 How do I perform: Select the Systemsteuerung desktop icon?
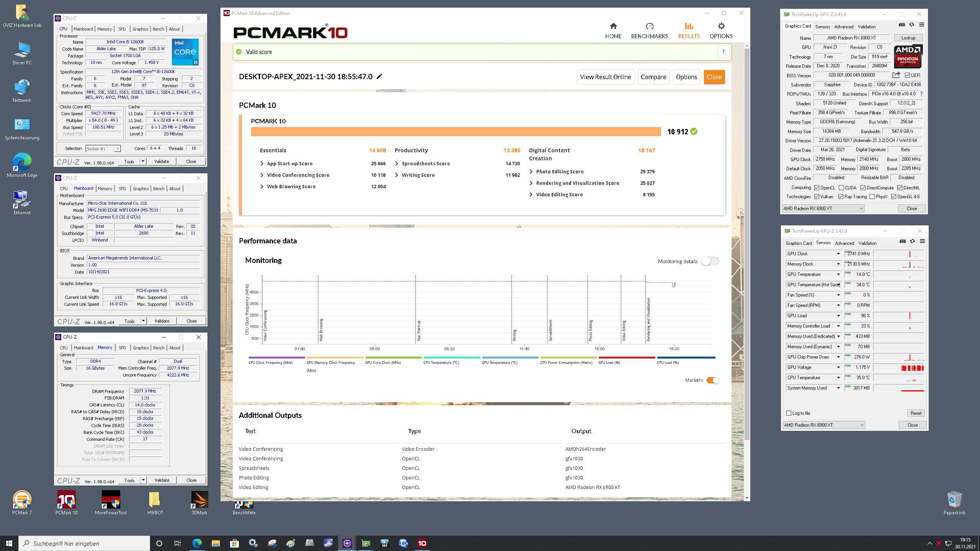click(x=22, y=129)
